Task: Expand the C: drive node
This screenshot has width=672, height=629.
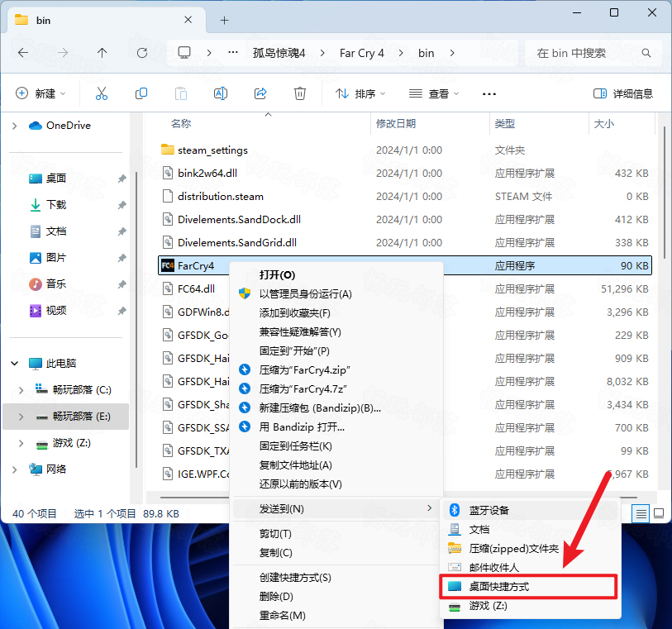Action: 21,390
